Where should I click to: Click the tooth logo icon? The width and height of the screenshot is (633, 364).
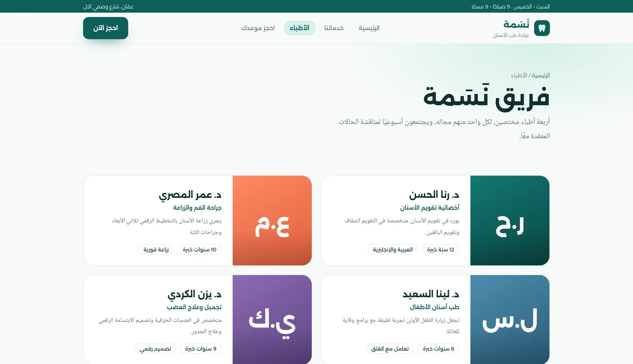(x=542, y=28)
